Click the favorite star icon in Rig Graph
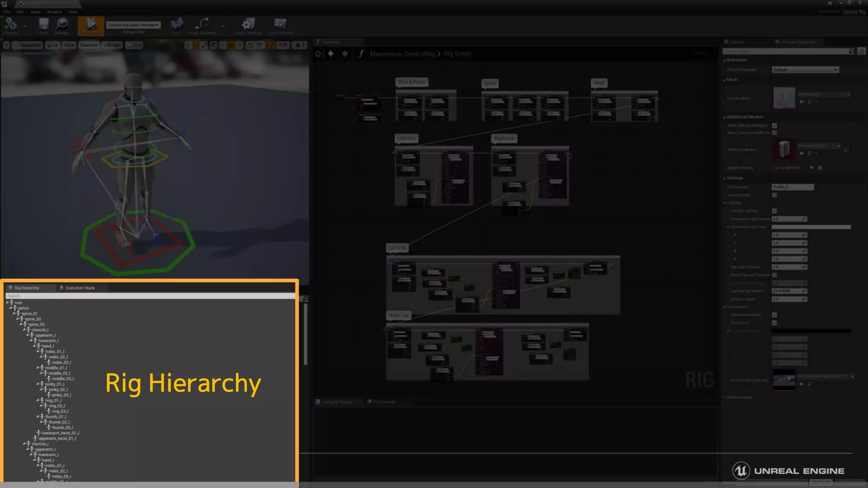The height and width of the screenshot is (488, 868). tap(318, 54)
